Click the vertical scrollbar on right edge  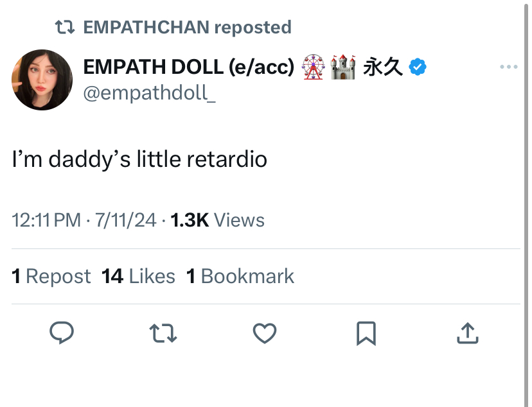click(x=527, y=203)
